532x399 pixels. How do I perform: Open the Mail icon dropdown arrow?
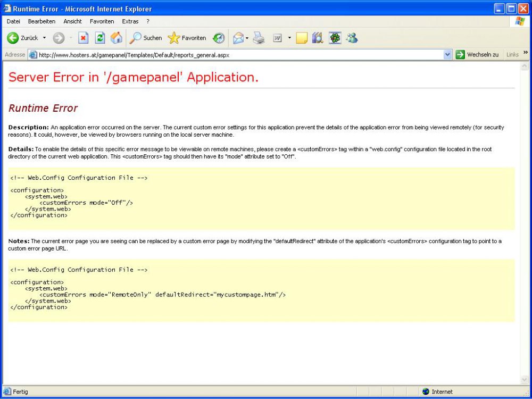click(x=247, y=38)
